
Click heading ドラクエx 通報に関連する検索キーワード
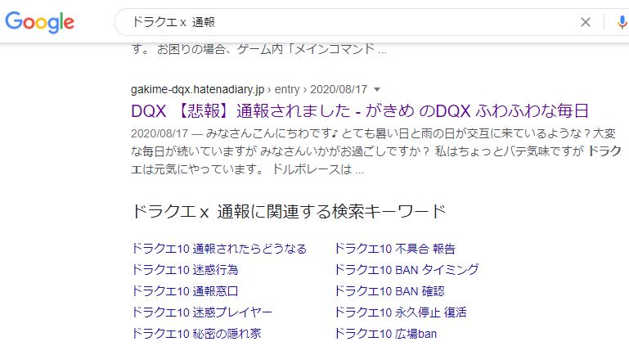(289, 212)
